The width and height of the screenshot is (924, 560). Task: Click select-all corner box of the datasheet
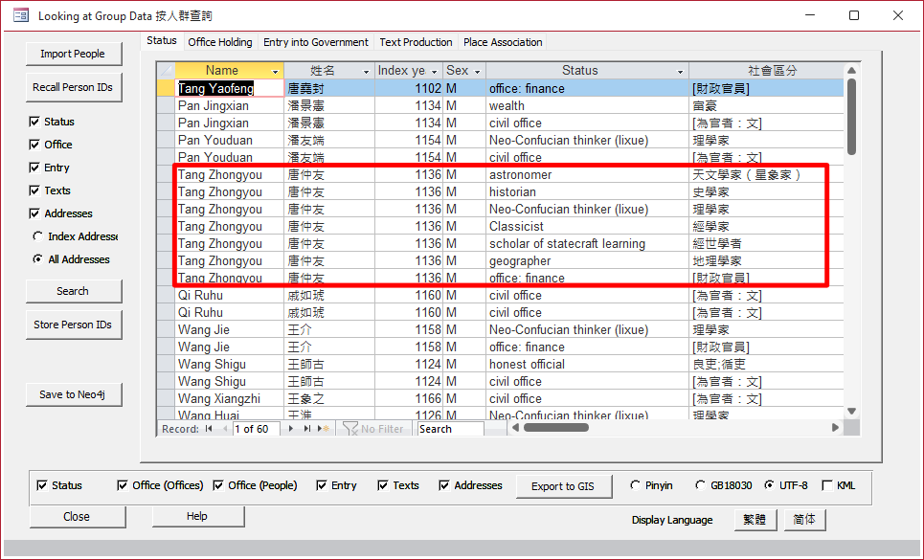(166, 71)
